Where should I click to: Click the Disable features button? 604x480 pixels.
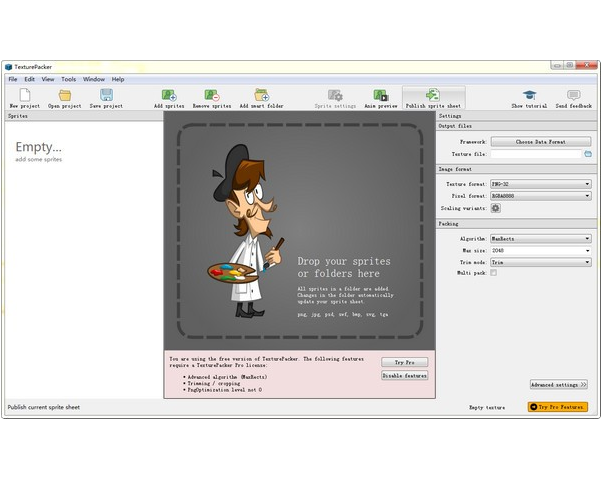(x=404, y=376)
